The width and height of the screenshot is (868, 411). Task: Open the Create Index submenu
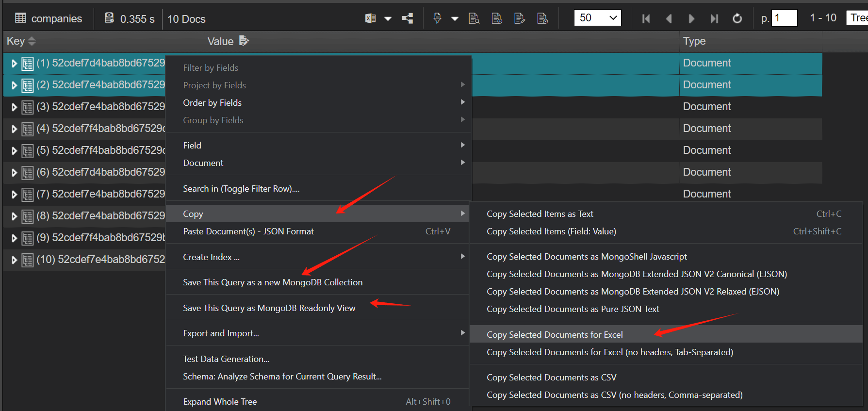[x=318, y=257]
